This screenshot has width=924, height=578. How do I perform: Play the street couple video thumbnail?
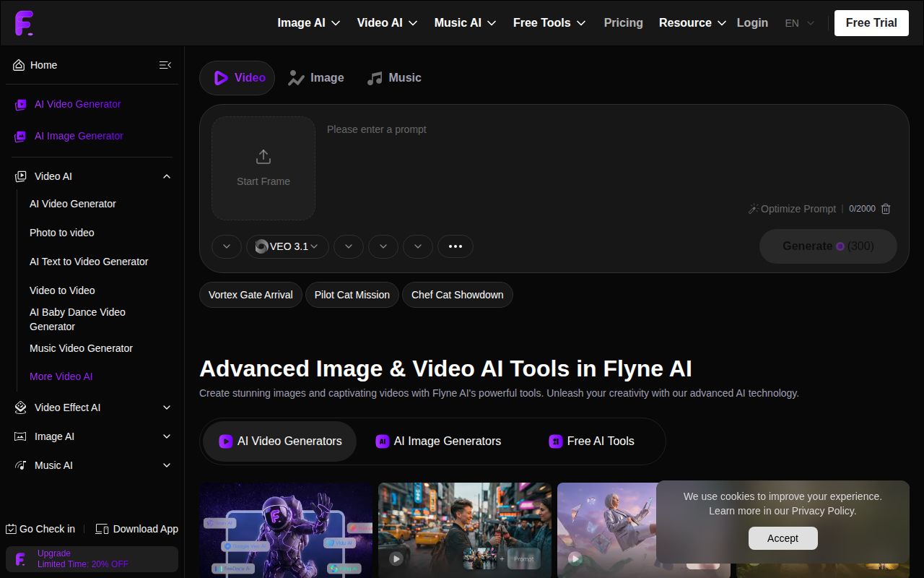point(396,558)
